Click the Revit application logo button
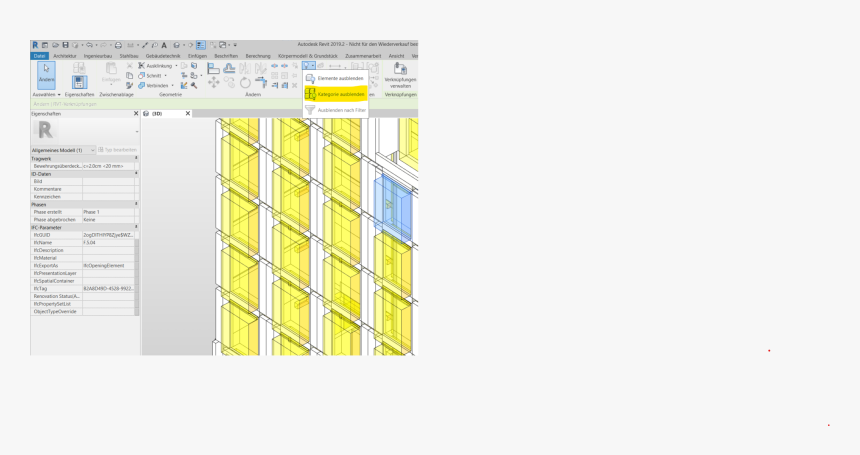The image size is (860, 455). tap(35, 45)
